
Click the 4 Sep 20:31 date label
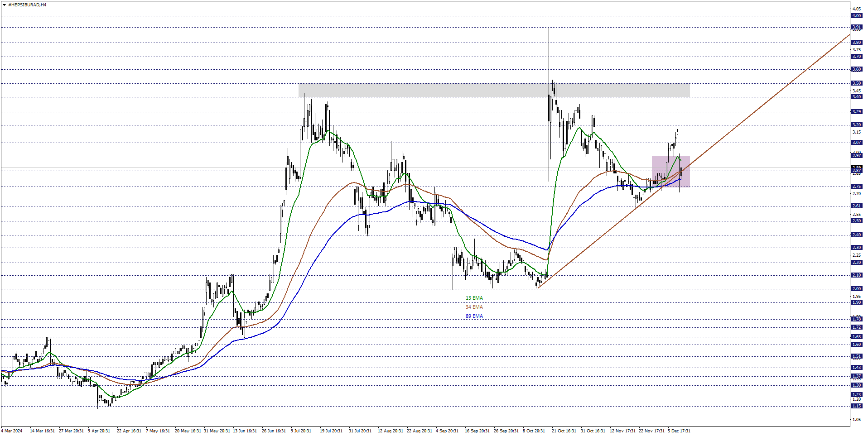click(447, 431)
